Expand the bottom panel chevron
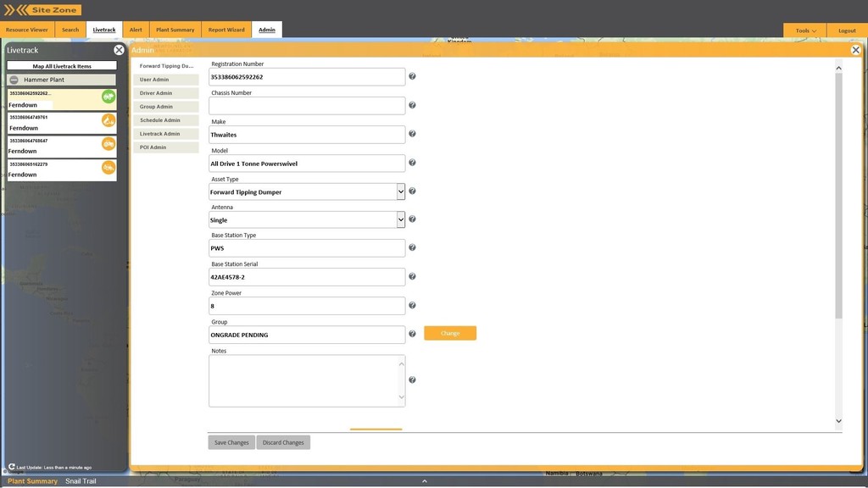This screenshot has width=868, height=488. 425,481
